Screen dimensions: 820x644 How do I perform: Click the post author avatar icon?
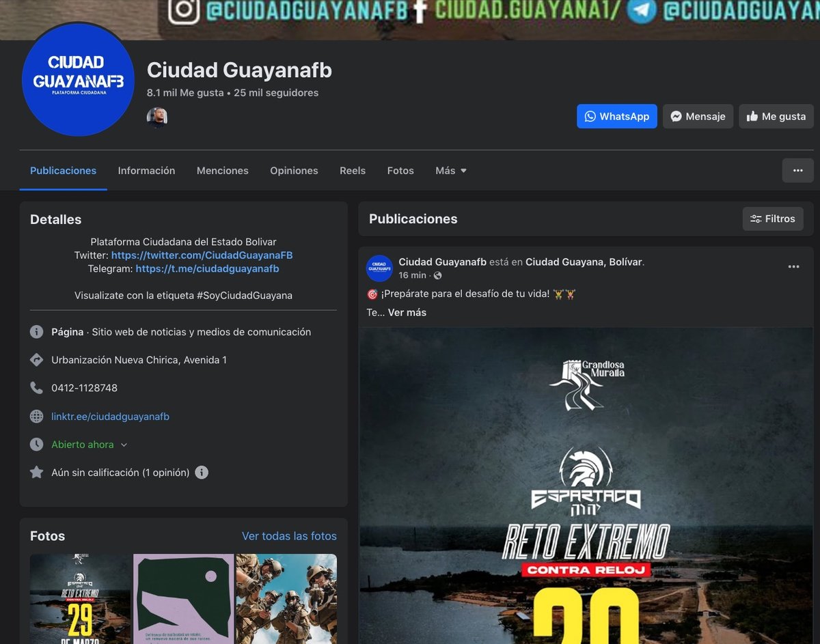pyautogui.click(x=379, y=268)
